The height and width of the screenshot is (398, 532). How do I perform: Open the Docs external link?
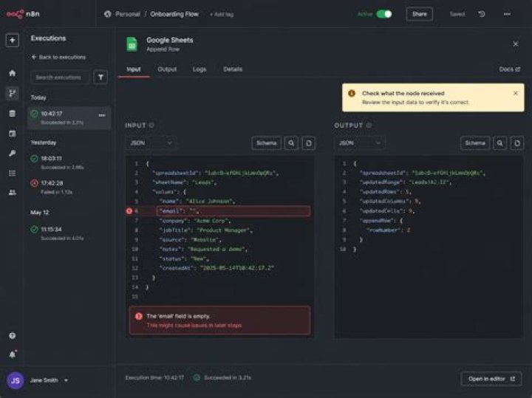[509, 69]
